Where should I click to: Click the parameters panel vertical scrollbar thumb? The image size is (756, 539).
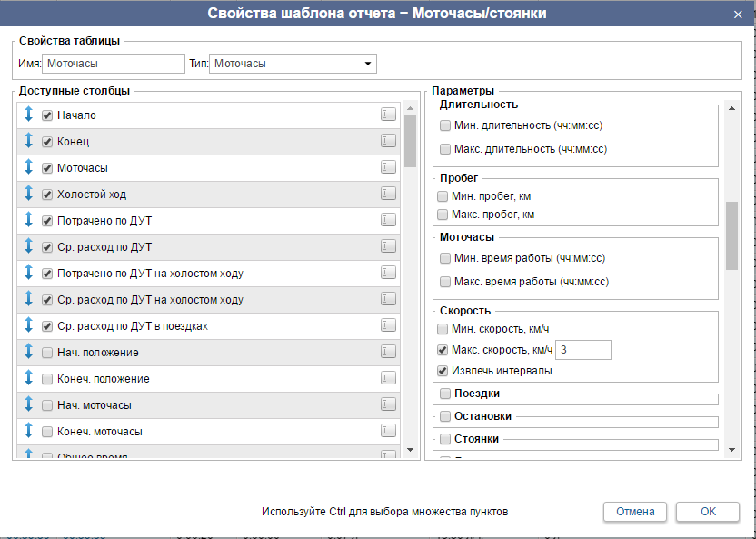(731, 235)
